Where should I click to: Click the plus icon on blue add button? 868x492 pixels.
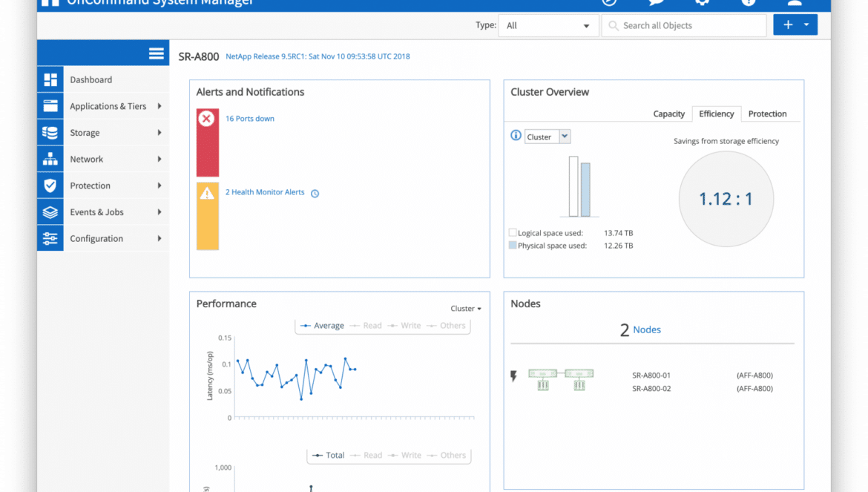tap(788, 25)
